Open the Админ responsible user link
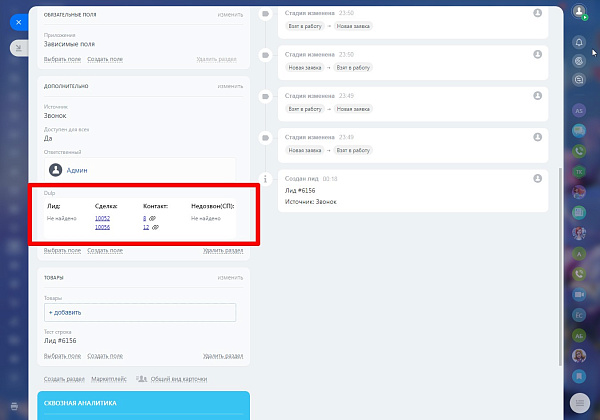 click(77, 171)
